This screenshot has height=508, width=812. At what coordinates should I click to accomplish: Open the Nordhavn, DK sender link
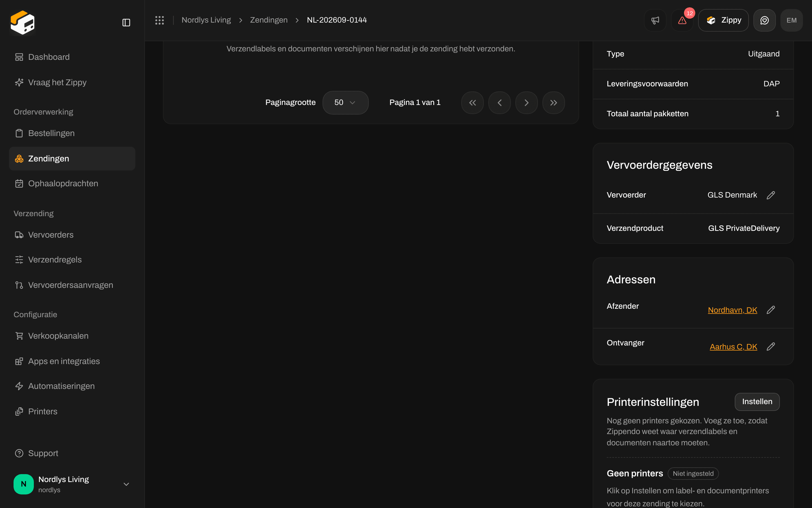point(732,310)
